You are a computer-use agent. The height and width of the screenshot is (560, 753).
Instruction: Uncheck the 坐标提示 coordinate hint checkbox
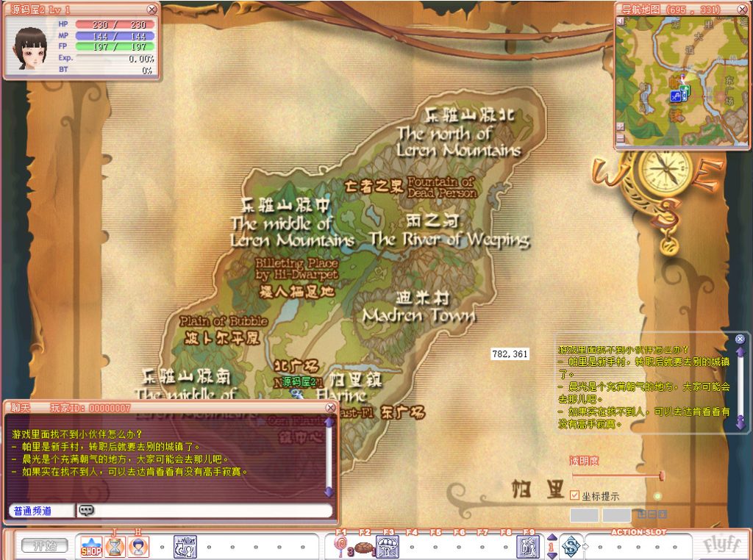point(574,495)
